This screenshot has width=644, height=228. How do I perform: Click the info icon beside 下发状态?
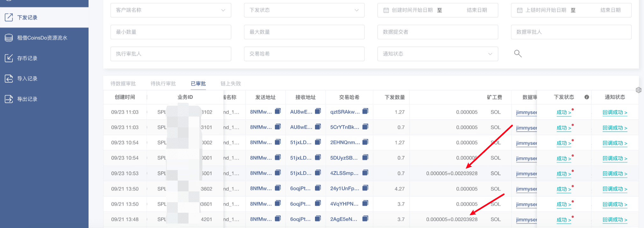586,97
